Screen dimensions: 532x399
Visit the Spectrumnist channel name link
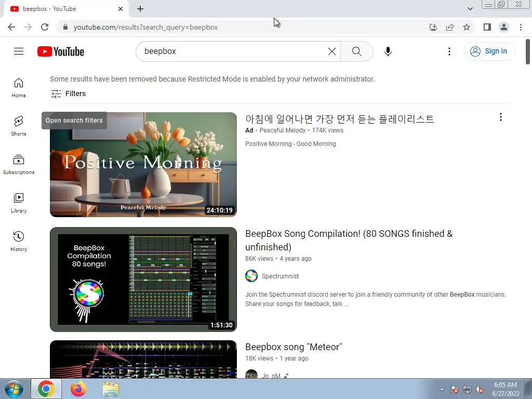pyautogui.click(x=280, y=276)
